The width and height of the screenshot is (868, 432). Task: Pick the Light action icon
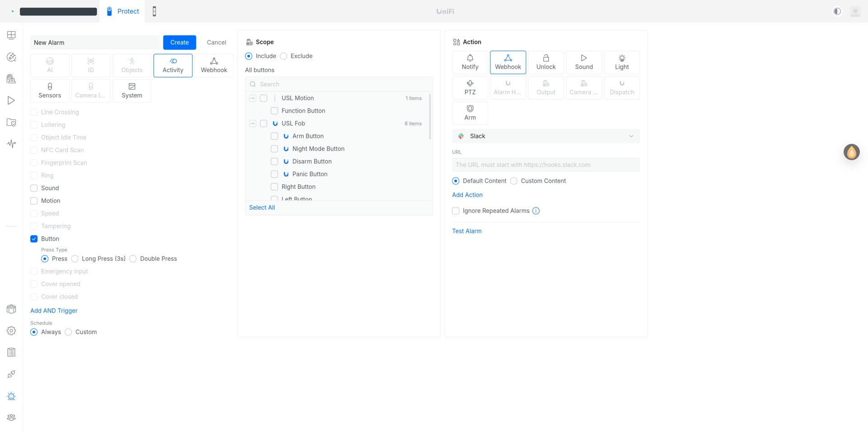622,58
